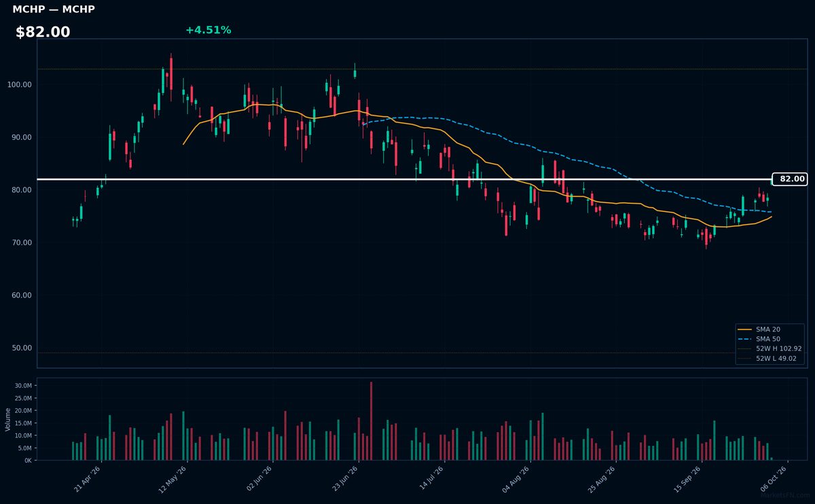Image resolution: width=815 pixels, height=504 pixels.
Task: Click the 06 Oct '26 date label
Action: pos(773,479)
